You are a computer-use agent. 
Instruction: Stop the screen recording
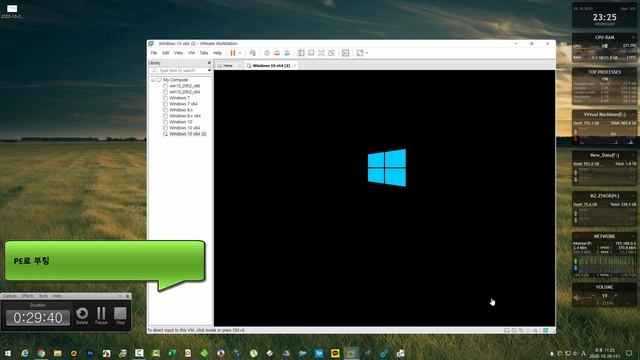click(120, 316)
